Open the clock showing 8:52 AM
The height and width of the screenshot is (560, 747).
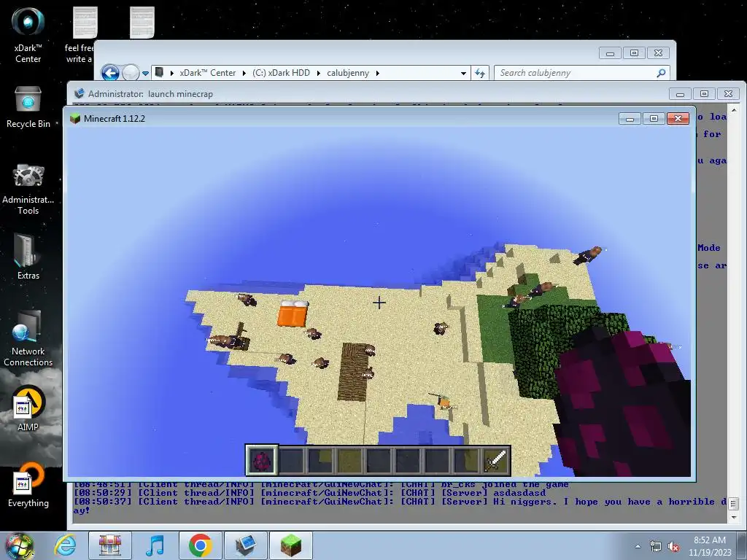[x=710, y=546]
